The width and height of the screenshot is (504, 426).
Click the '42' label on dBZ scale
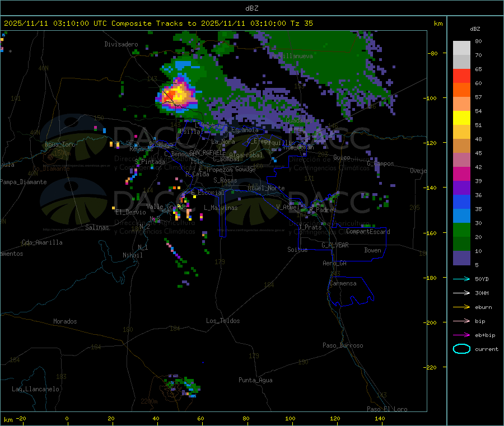click(478, 167)
